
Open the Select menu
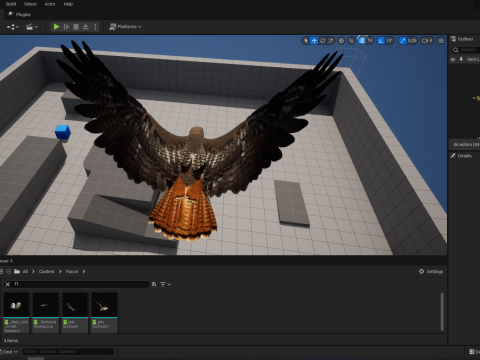point(30,4)
